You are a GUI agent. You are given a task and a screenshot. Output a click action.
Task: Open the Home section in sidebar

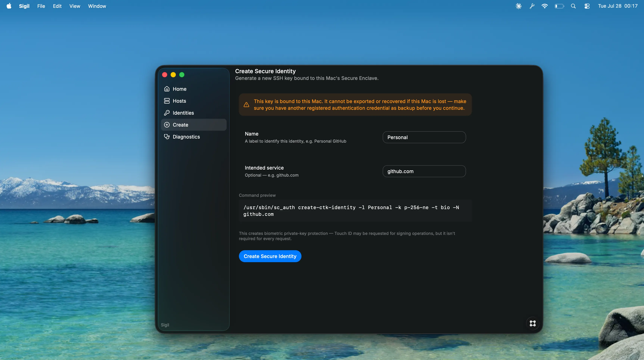click(194, 89)
